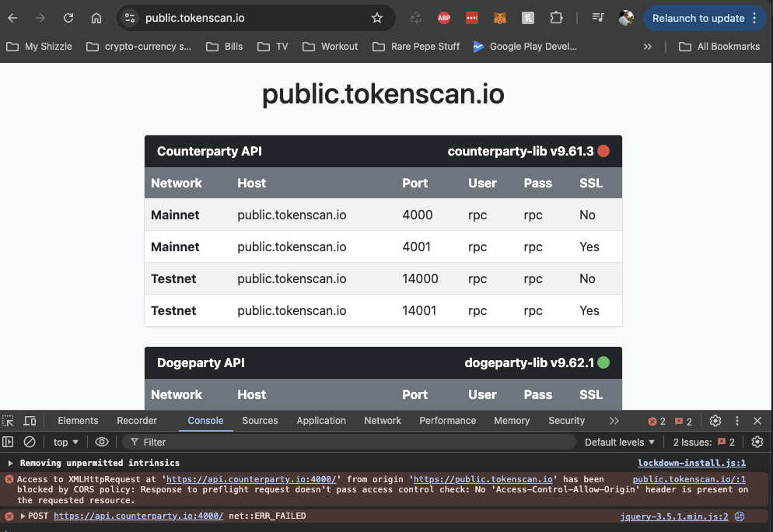Viewport: 773px width, 532px height.
Task: Show the console sidebar
Action: 8,443
